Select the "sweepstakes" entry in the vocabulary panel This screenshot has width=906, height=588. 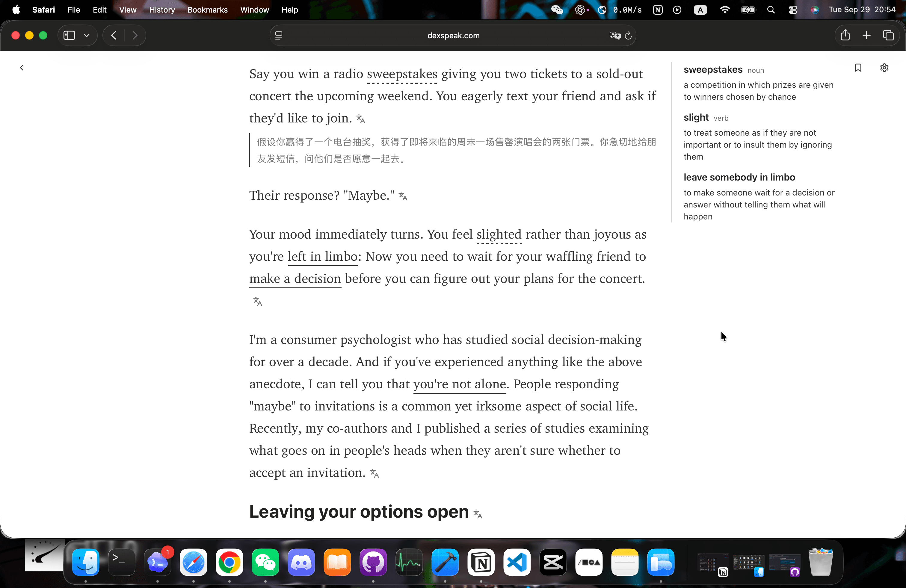(x=759, y=83)
